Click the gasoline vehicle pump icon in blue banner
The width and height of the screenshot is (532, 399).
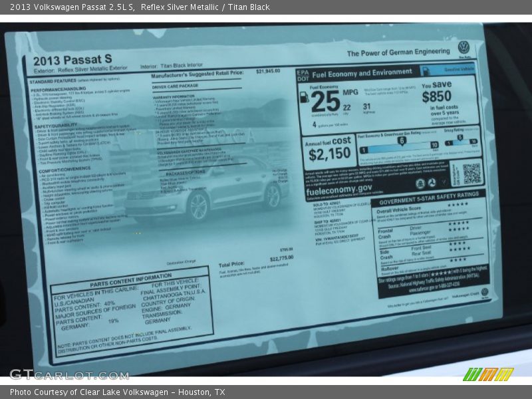click(x=426, y=70)
